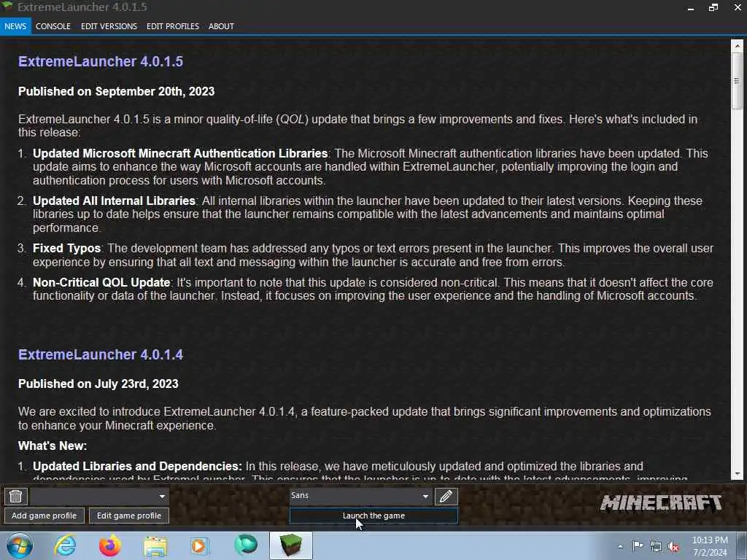Click the ExtremeLauncher 4.0.1.4 heading

click(101, 354)
